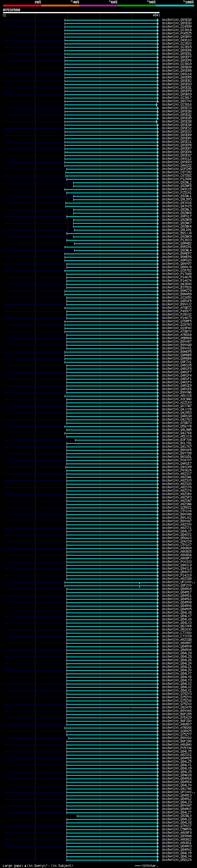Select the query label AV532560
Screen dimensions: 197x868
point(11,10)
